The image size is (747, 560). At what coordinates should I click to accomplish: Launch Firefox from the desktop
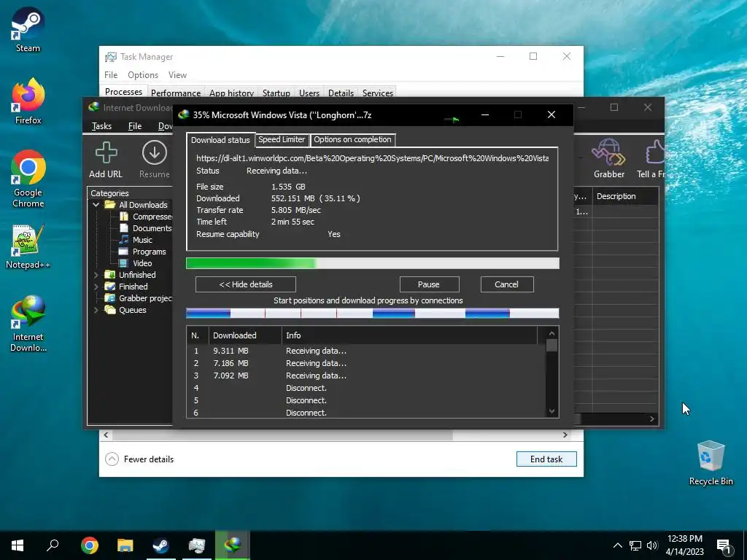click(x=28, y=101)
